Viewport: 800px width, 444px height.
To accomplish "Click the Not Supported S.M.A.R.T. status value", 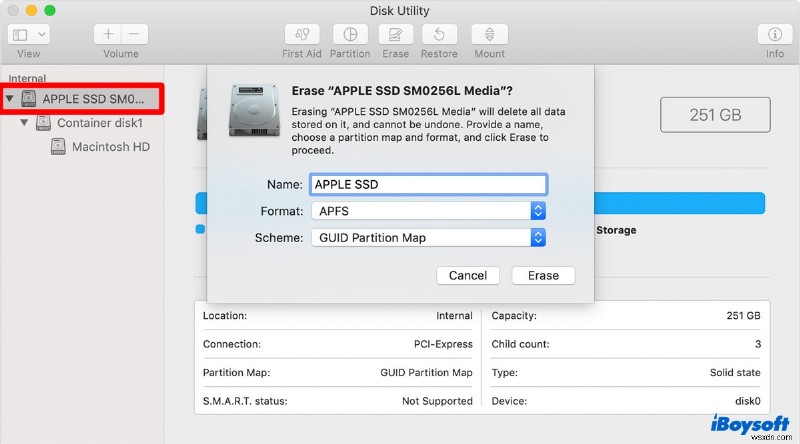I will coord(437,401).
